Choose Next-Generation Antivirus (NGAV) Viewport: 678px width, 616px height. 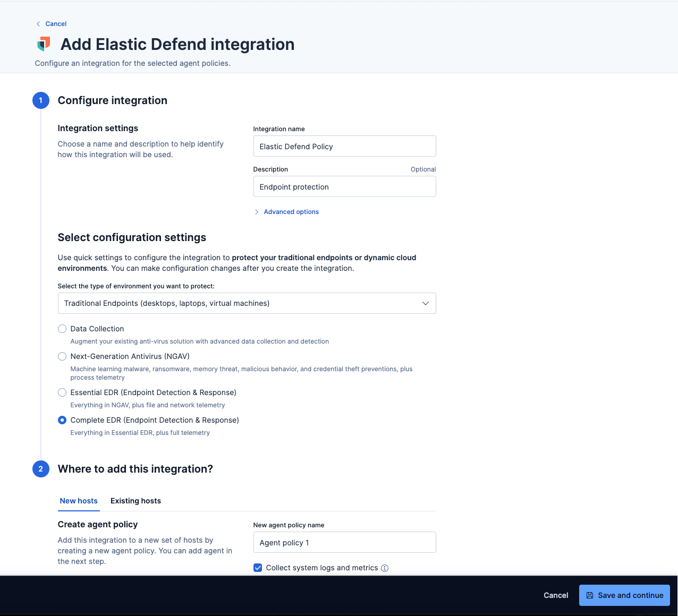(x=62, y=356)
